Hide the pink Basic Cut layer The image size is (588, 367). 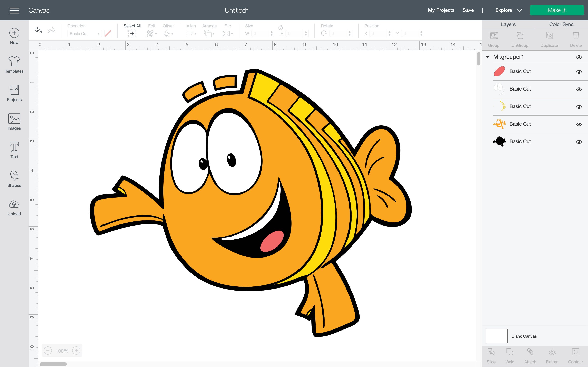[579, 72]
